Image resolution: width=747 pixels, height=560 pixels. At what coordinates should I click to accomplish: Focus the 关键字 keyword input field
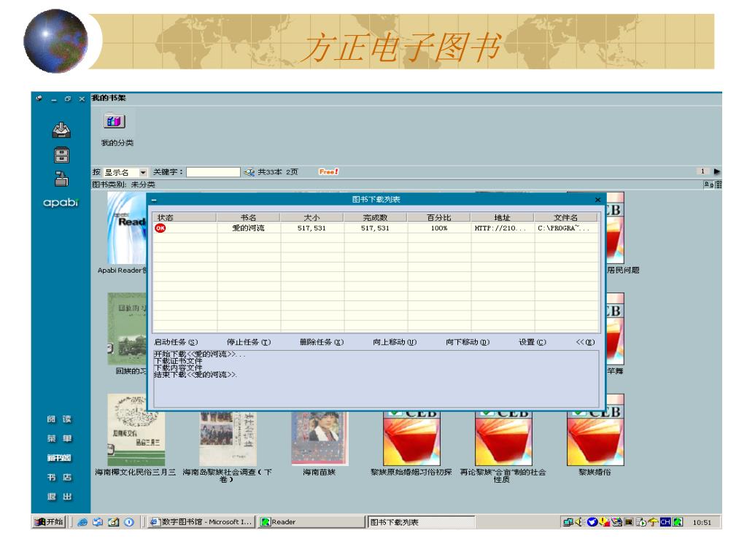(x=213, y=172)
